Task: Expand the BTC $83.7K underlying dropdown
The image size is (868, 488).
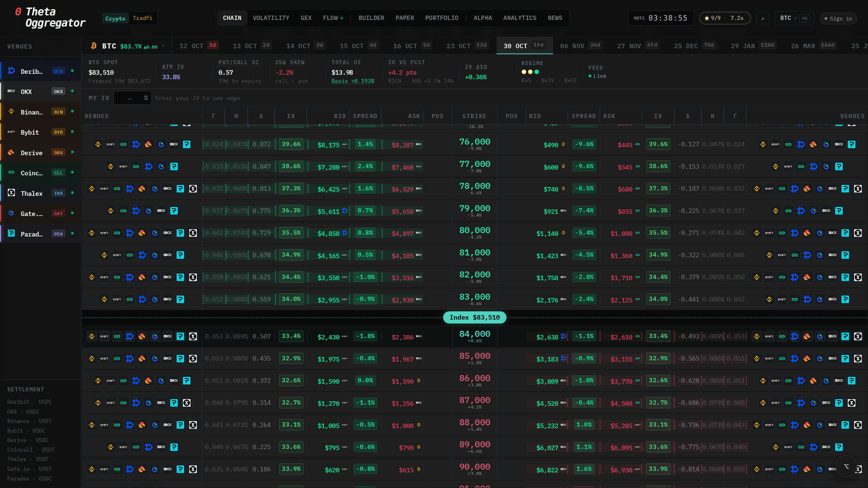Action: [x=127, y=46]
